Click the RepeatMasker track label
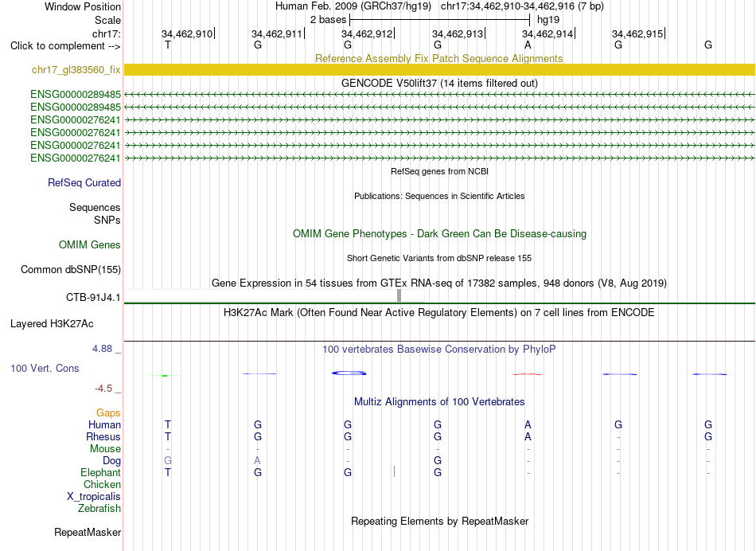Screen dimensions: 756x551 click(x=88, y=533)
